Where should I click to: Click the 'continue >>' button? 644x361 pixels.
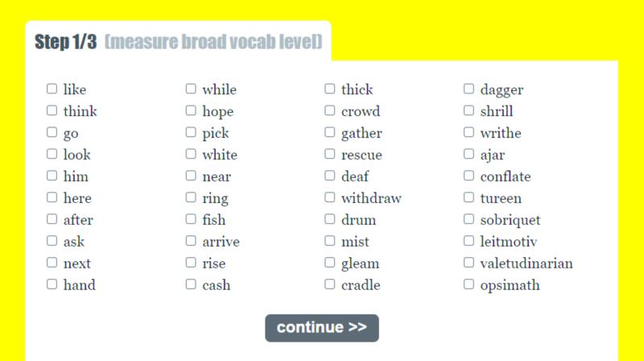pyautogui.click(x=322, y=328)
